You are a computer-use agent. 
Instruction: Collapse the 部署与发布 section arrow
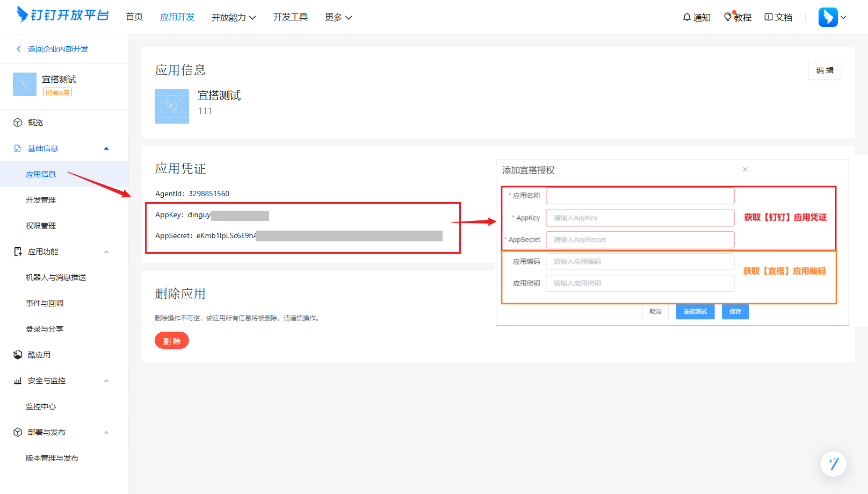pyautogui.click(x=106, y=432)
